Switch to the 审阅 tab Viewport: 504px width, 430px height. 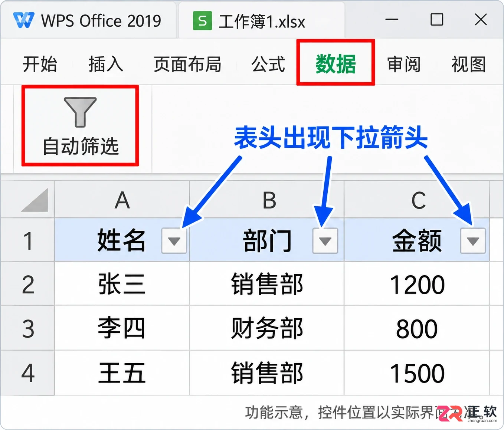pyautogui.click(x=404, y=64)
